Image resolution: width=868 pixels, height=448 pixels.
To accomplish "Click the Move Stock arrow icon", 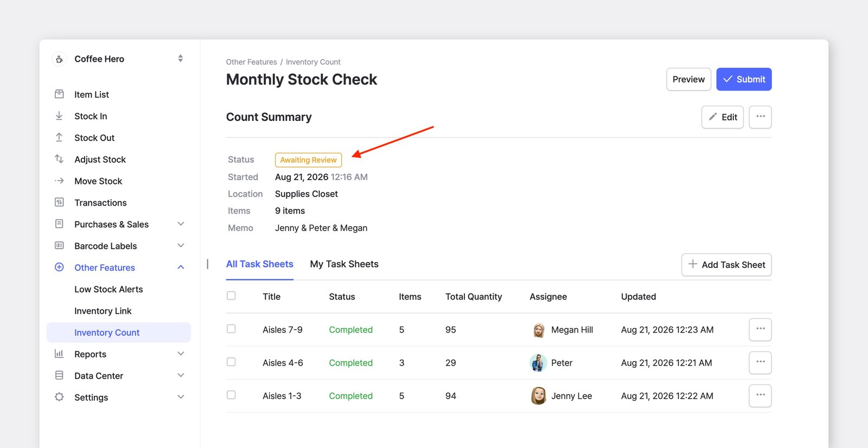I will (x=59, y=181).
